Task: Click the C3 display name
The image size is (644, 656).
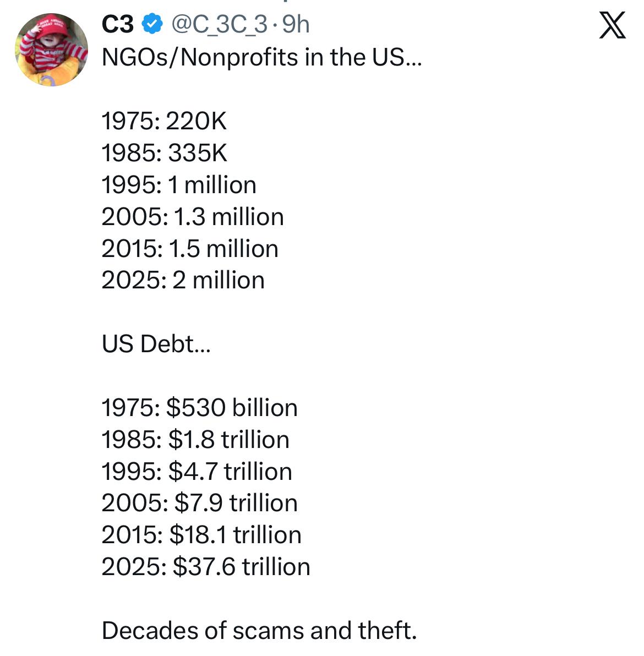Action: tap(117, 24)
